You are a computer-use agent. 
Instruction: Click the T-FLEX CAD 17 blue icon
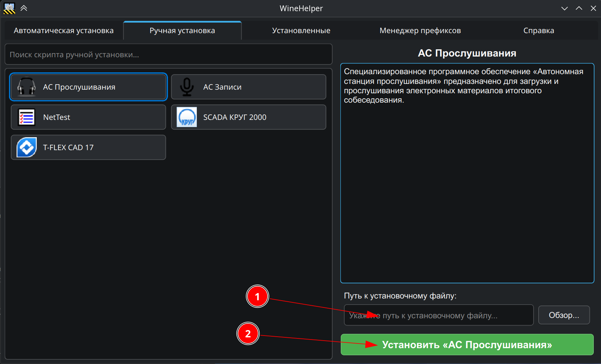[27, 147]
